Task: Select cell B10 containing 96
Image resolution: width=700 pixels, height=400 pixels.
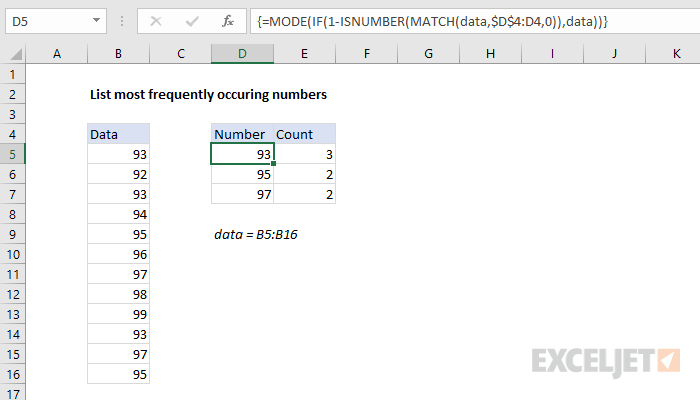Action: [118, 254]
